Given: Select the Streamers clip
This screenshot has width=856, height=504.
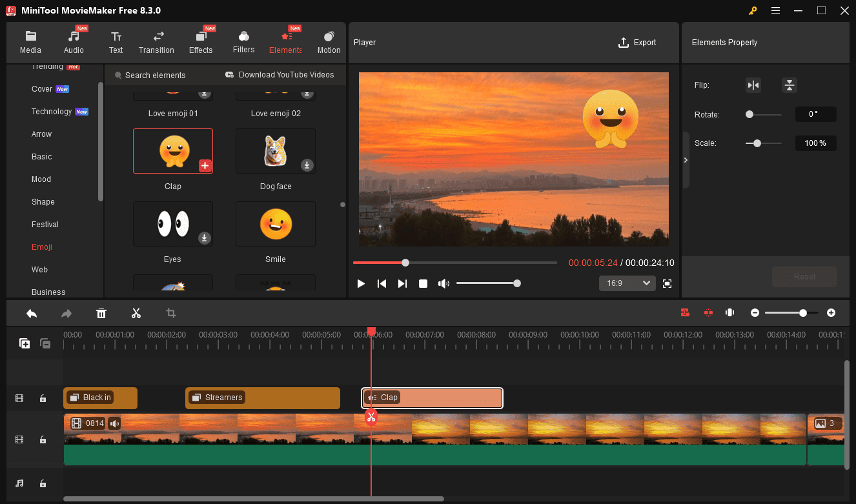Looking at the screenshot, I should click(x=263, y=398).
